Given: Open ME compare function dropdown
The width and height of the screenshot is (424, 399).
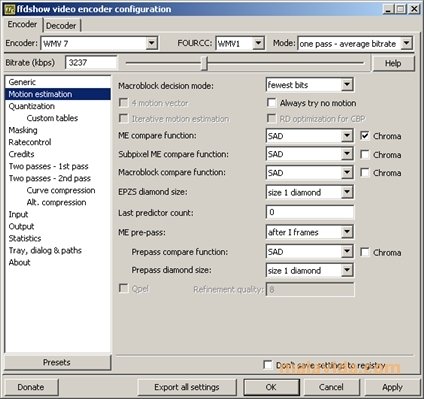Looking at the screenshot, I should (x=310, y=136).
